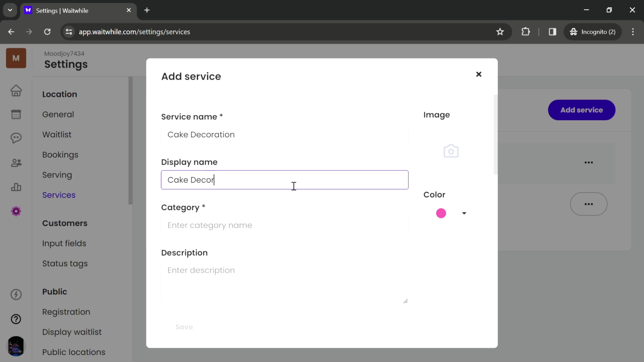This screenshot has height=362, width=644.
Task: Open the tab search dropdown
Action: [10, 10]
